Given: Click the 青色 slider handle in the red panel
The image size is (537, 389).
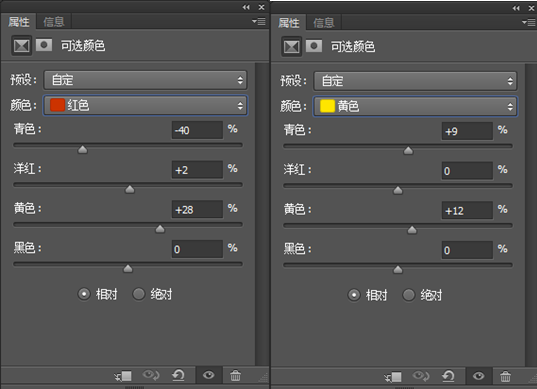Looking at the screenshot, I should 83,150.
